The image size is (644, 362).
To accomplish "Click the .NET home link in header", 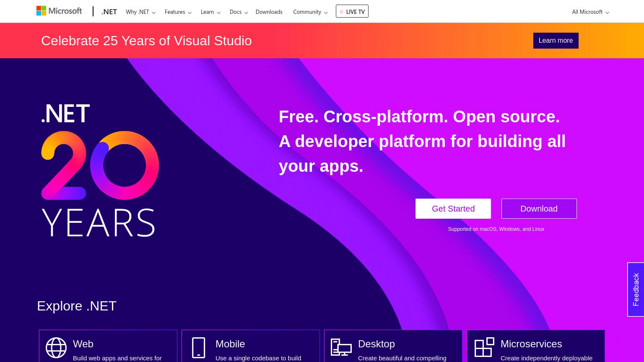I will pos(109,12).
